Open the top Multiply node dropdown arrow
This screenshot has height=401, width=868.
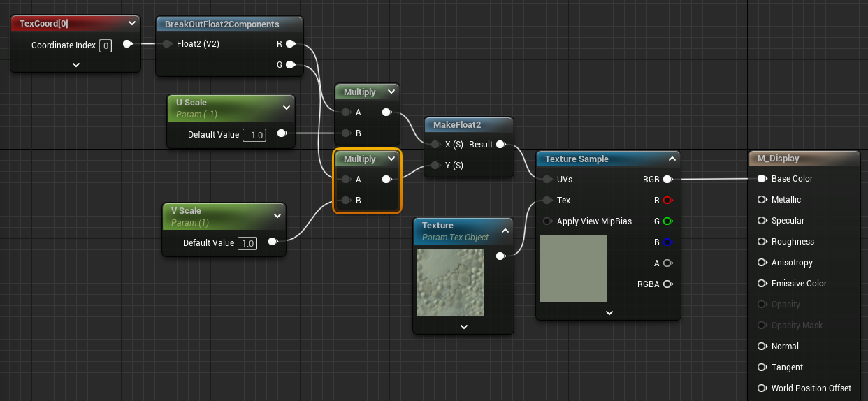(391, 92)
